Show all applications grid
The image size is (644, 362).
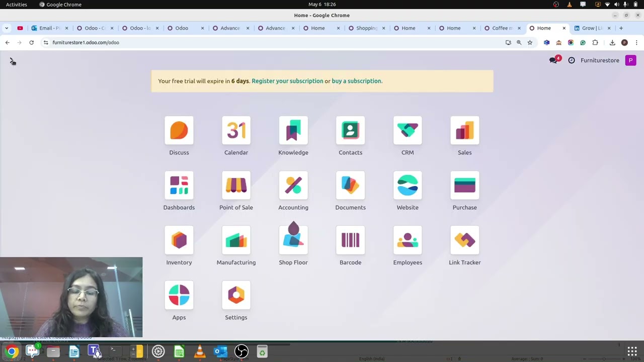pos(632,351)
